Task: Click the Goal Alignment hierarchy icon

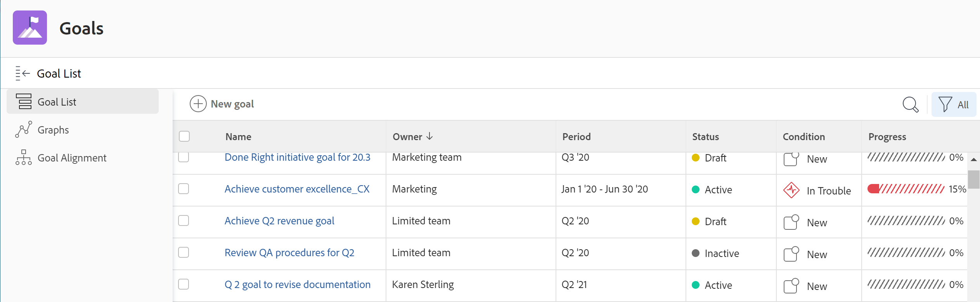Action: point(24,158)
